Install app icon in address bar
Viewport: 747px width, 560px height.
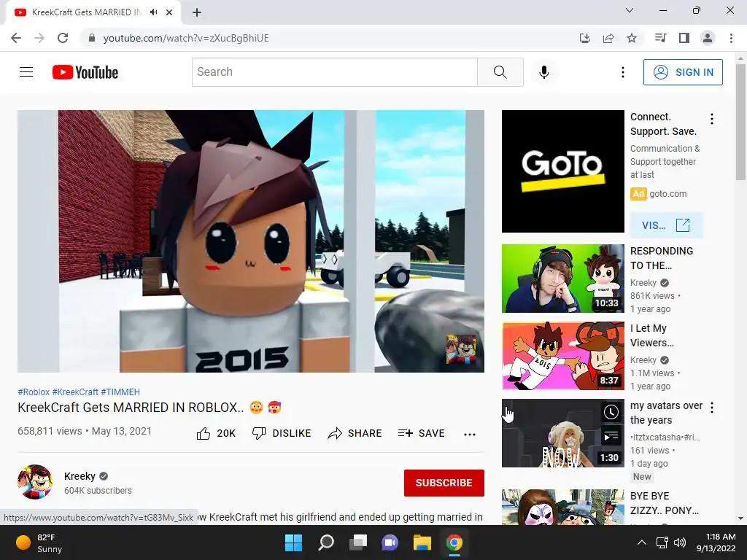coord(585,38)
